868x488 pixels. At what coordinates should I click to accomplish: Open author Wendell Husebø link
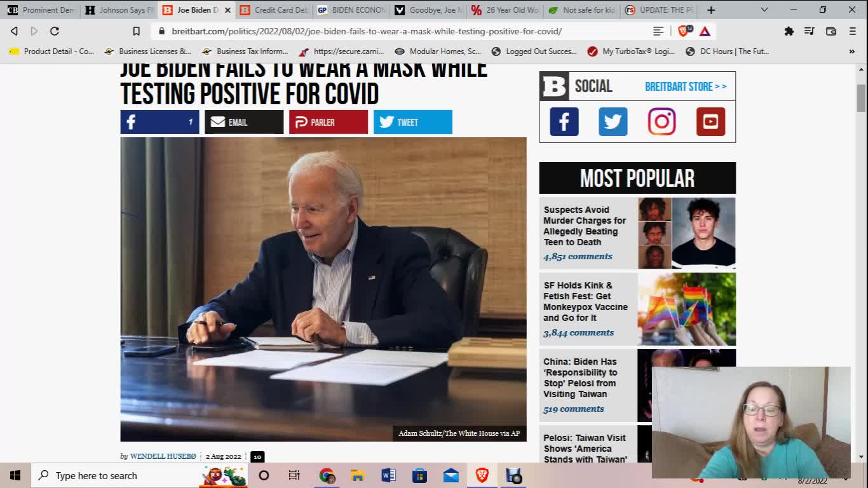tap(163, 456)
